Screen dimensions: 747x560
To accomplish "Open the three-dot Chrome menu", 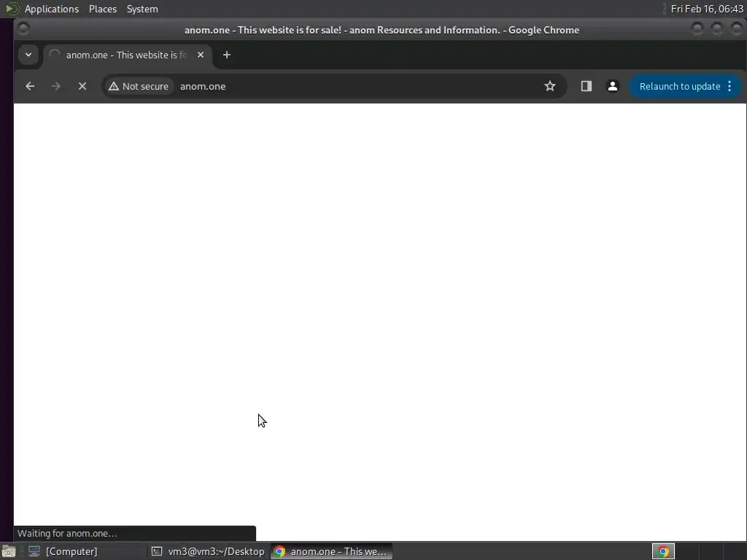I will tap(729, 86).
